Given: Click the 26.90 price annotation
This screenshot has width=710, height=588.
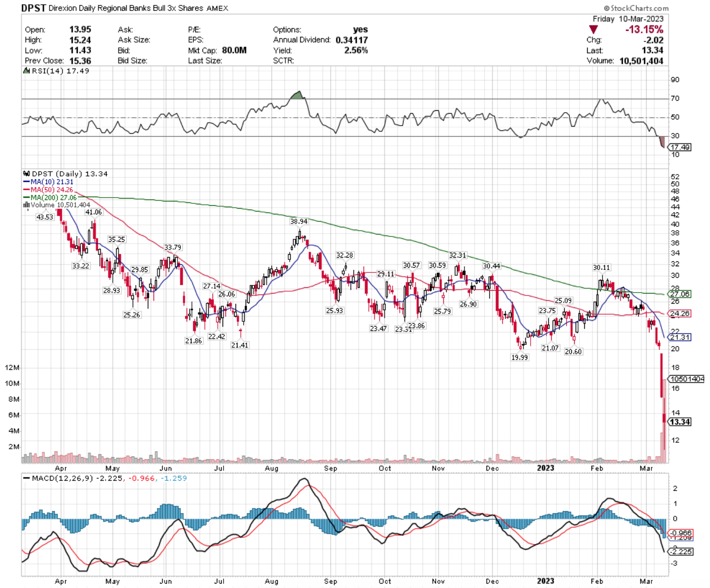Looking at the screenshot, I should tap(468, 304).
